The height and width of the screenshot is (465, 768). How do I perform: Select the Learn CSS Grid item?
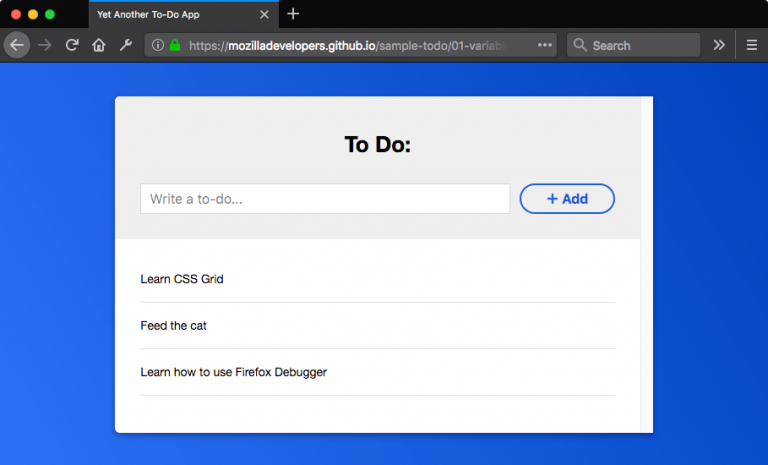coord(377,279)
